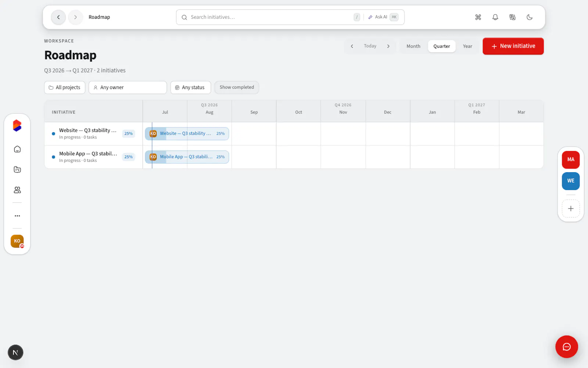Click the 25% badge on Website row
The height and width of the screenshot is (368, 588).
coord(128,134)
